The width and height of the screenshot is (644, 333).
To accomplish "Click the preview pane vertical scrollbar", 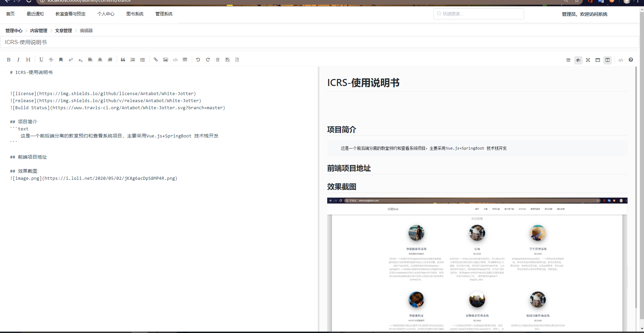I will point(636,187).
